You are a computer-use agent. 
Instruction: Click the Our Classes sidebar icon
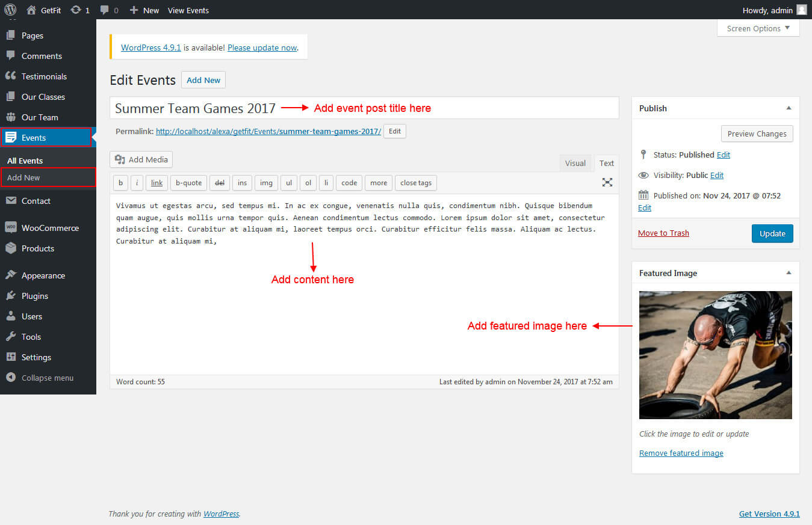[x=10, y=97]
